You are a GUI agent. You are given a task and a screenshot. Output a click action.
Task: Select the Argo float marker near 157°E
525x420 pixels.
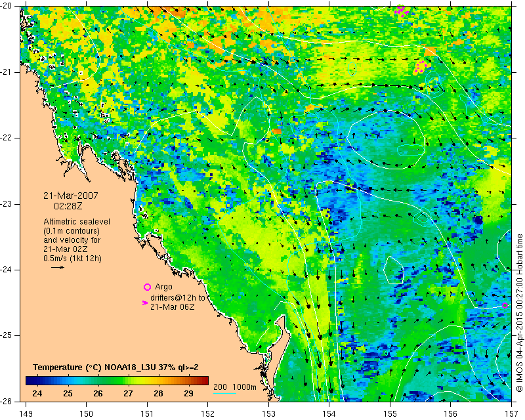[505, 305]
